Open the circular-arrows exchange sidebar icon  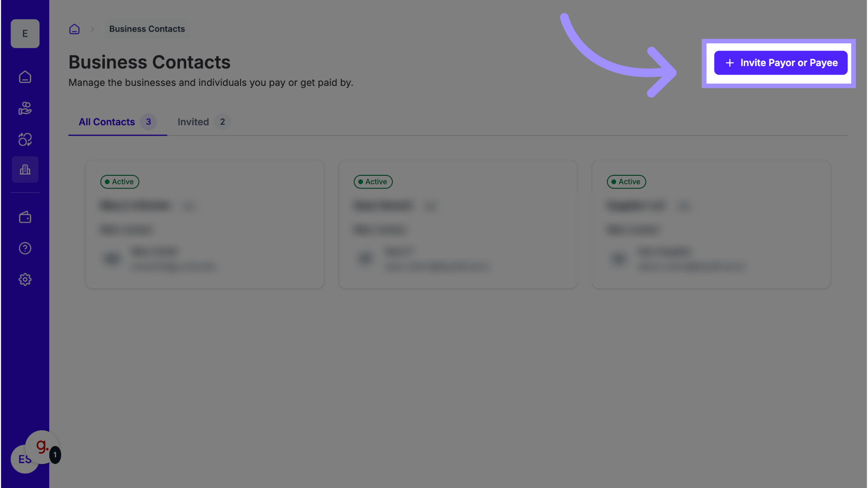tap(25, 139)
